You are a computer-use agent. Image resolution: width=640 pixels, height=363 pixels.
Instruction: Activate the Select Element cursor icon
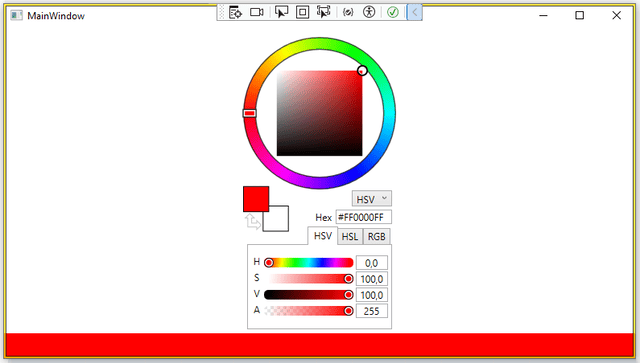(x=281, y=12)
